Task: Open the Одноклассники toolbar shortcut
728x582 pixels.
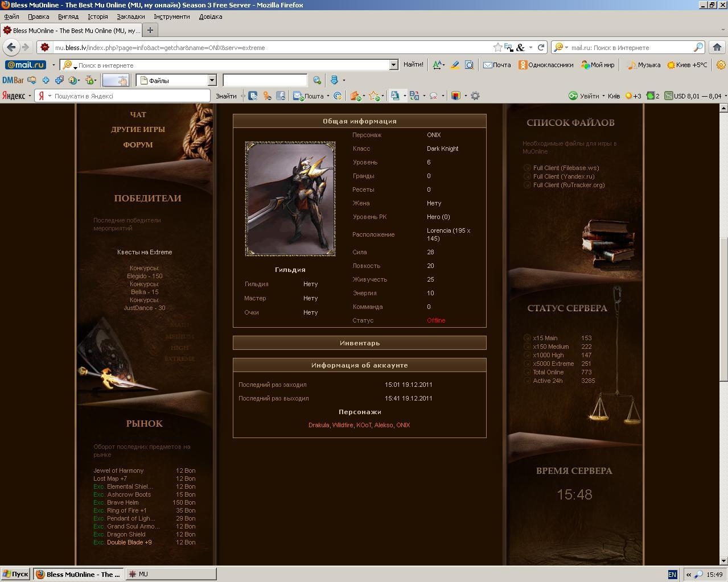Action: tap(545, 65)
